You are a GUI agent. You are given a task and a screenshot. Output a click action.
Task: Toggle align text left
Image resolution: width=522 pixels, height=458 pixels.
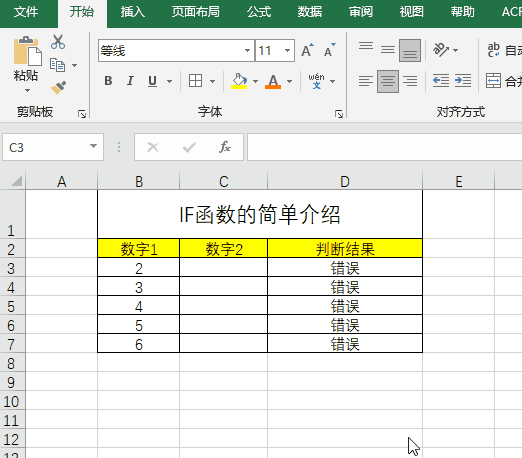point(366,81)
